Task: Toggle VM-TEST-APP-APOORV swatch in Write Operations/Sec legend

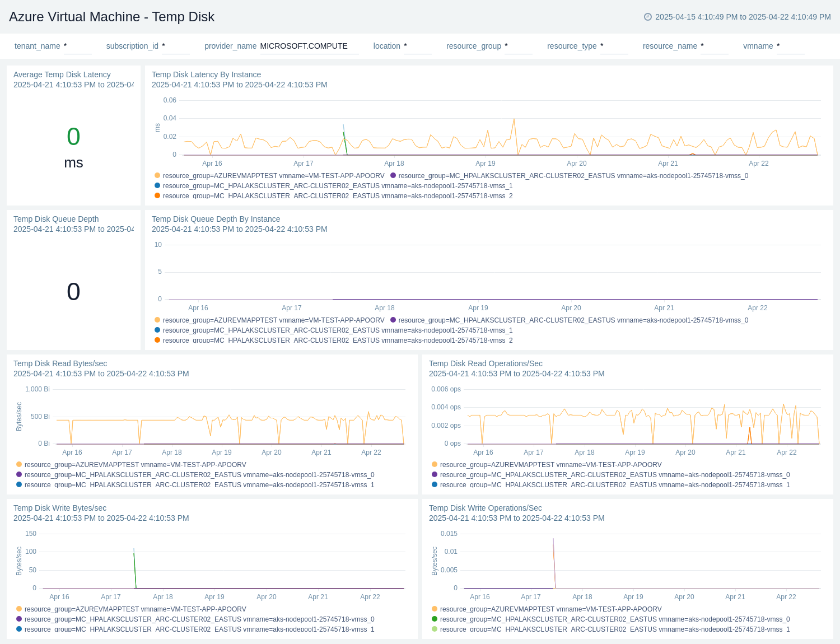Action: click(435, 609)
